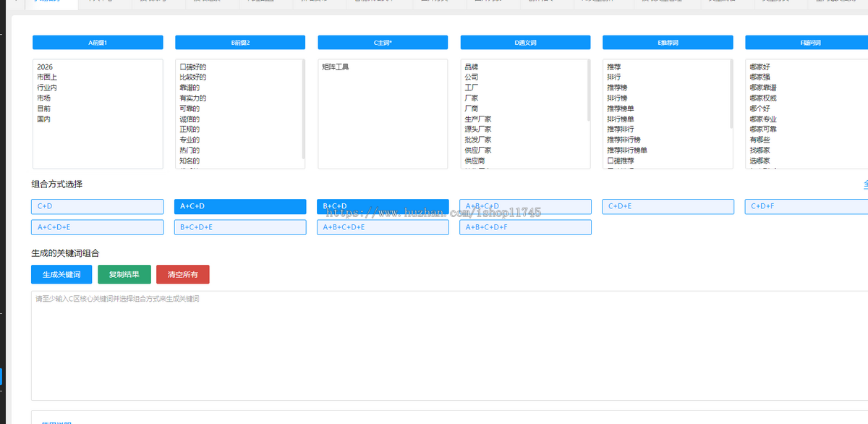Click the '市面上' line in A前缀1 list
This screenshot has width=868, height=424.
click(47, 77)
